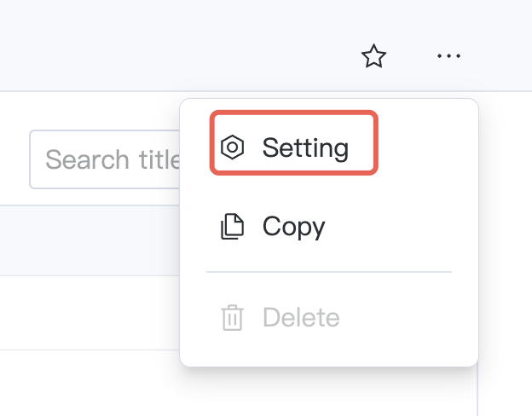Screen dimensions: 532x416
Task: Click the Setting text label
Action: [x=305, y=147]
